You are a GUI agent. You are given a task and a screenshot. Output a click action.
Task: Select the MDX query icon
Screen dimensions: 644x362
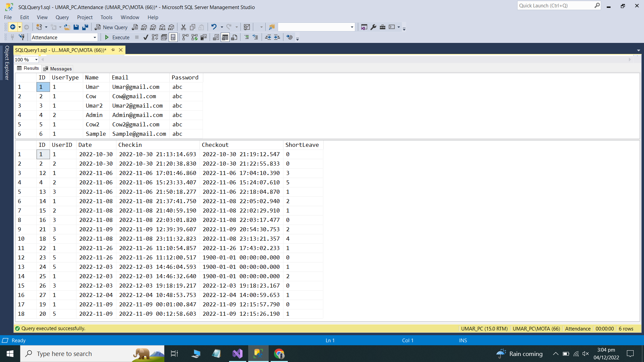[144, 27]
